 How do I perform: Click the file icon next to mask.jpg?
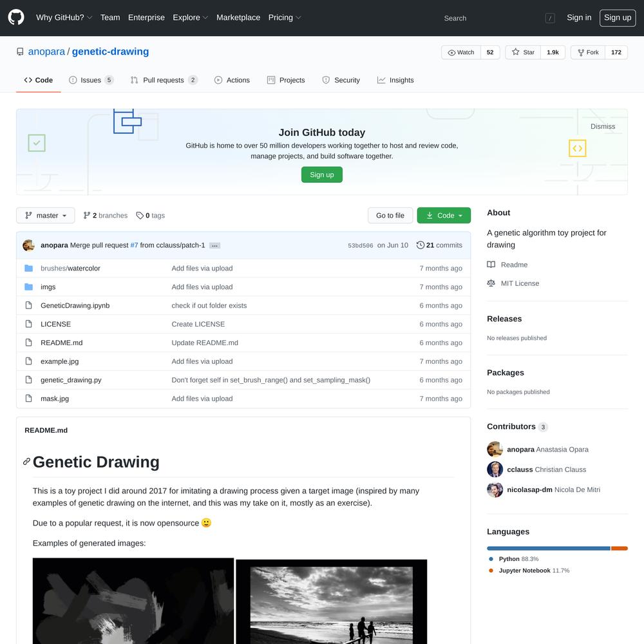pos(28,399)
